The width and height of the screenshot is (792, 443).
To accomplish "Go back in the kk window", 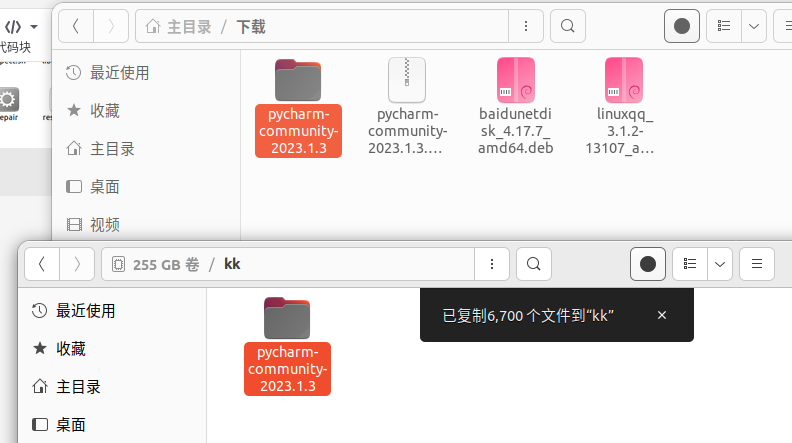I will click(42, 264).
